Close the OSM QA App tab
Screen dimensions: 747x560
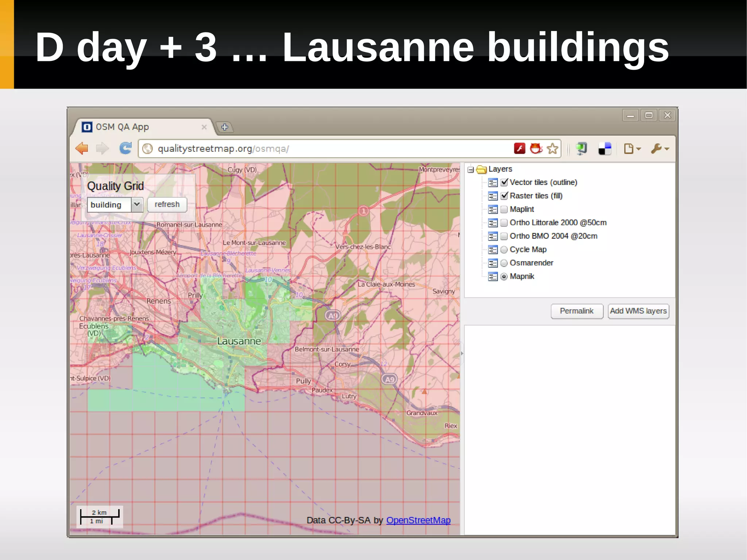(x=204, y=127)
